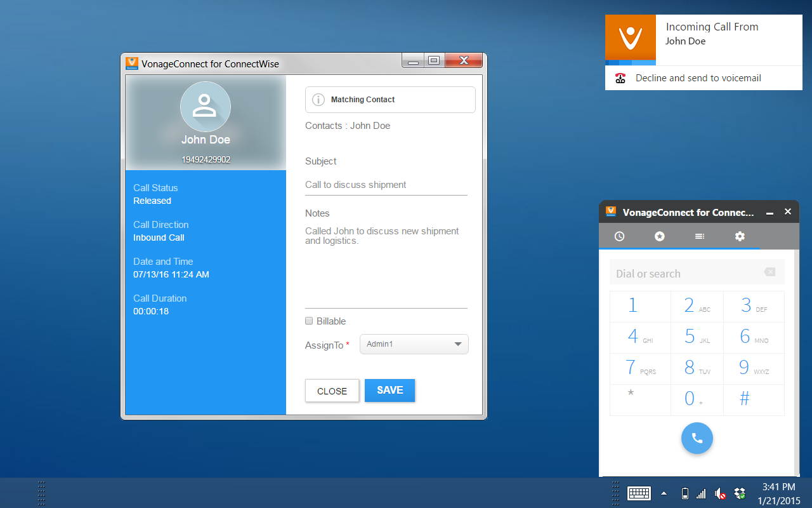The image size is (812, 508).
Task: Open call history tab with clock icon
Action: [x=619, y=236]
